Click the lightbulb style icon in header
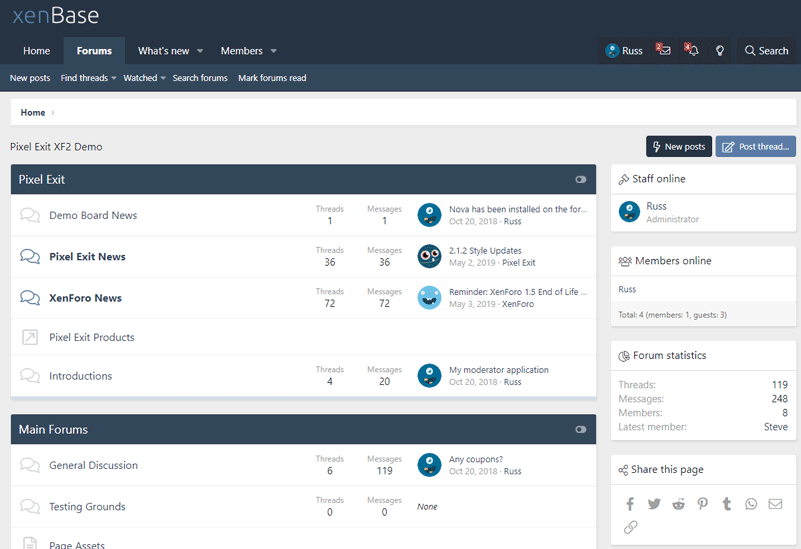The width and height of the screenshot is (801, 549). coord(719,51)
